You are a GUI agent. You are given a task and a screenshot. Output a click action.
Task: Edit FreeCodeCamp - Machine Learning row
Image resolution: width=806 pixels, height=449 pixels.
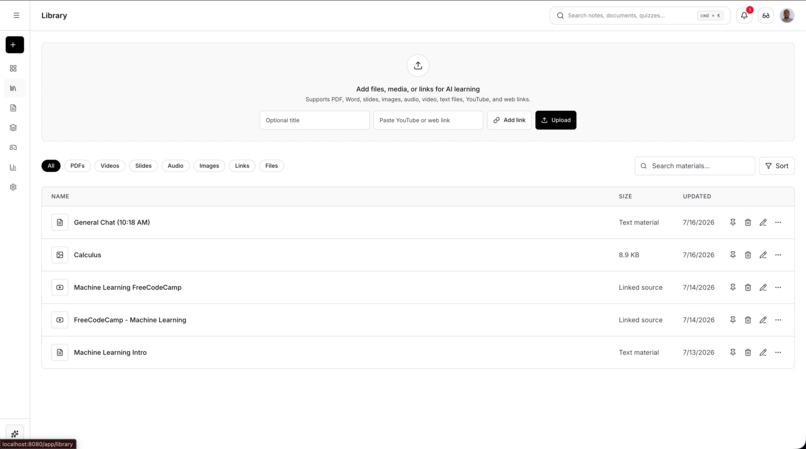(763, 319)
